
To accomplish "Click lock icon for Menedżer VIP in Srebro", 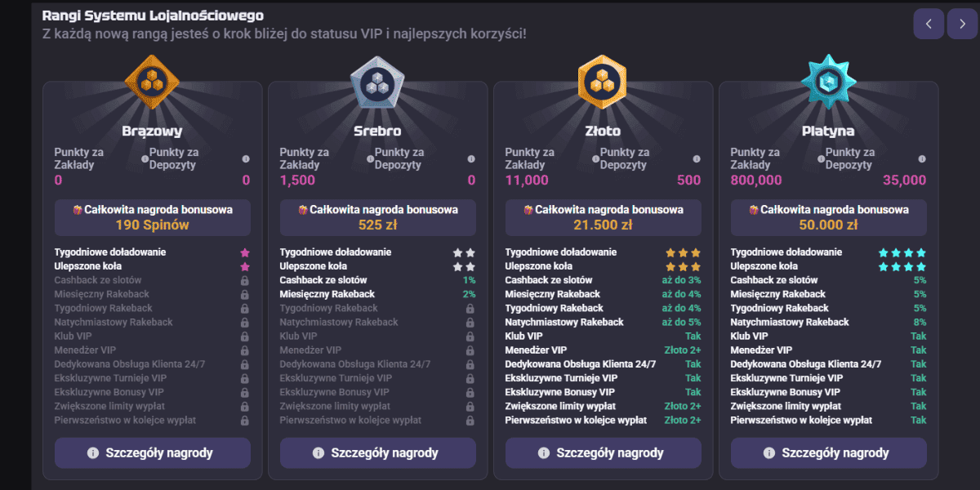I will click(470, 350).
